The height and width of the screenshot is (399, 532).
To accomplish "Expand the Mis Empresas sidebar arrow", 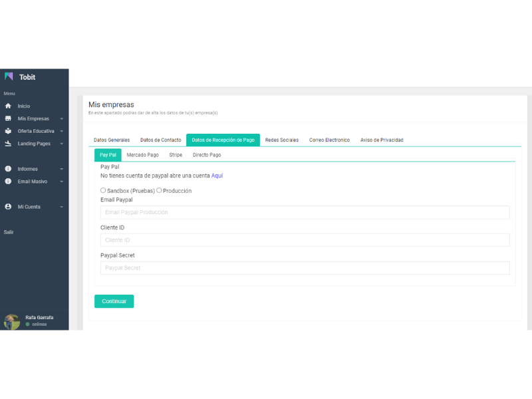I will pyautogui.click(x=62, y=119).
